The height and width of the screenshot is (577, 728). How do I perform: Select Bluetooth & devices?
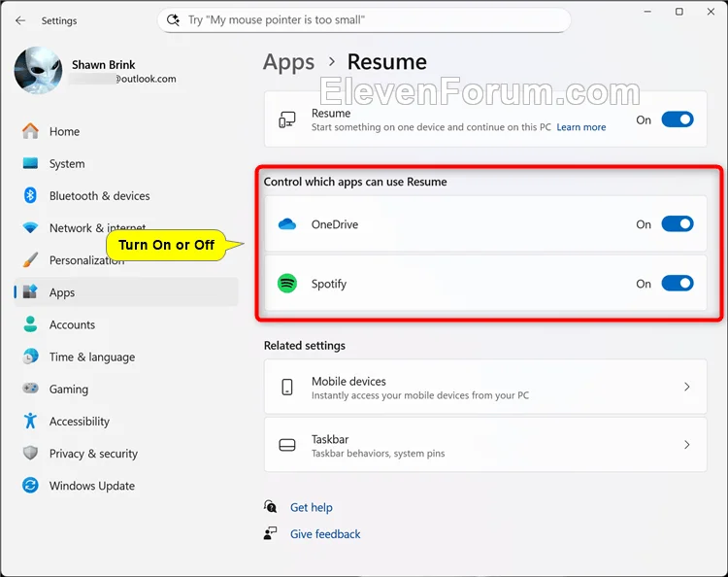pyautogui.click(x=126, y=195)
